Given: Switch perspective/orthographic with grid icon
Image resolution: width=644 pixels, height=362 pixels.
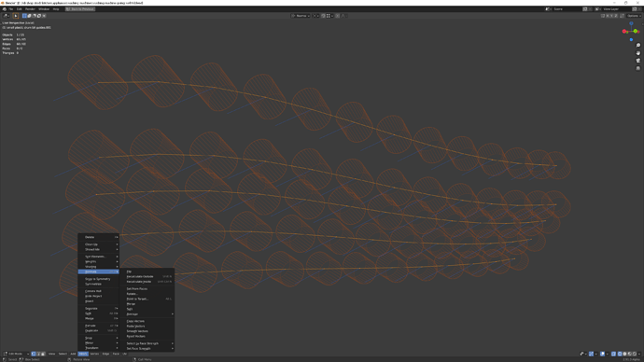Looking at the screenshot, I should [637, 68].
